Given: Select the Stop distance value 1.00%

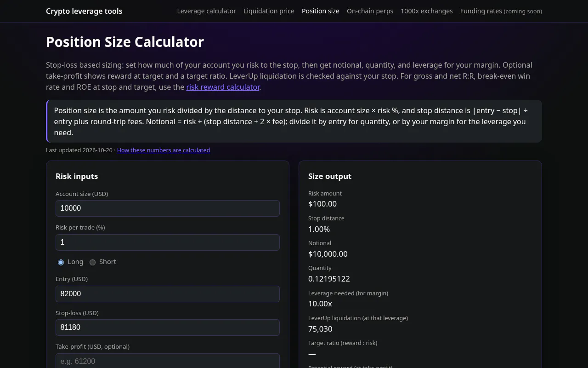Looking at the screenshot, I should pyautogui.click(x=319, y=229).
